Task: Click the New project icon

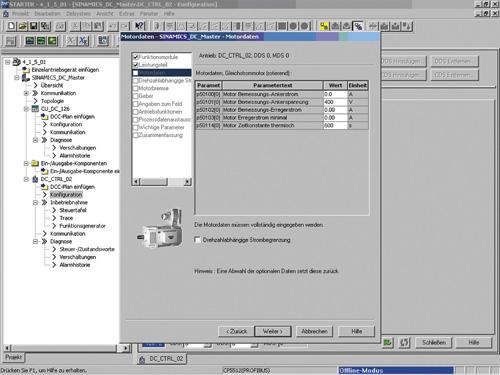Action: coord(11,26)
